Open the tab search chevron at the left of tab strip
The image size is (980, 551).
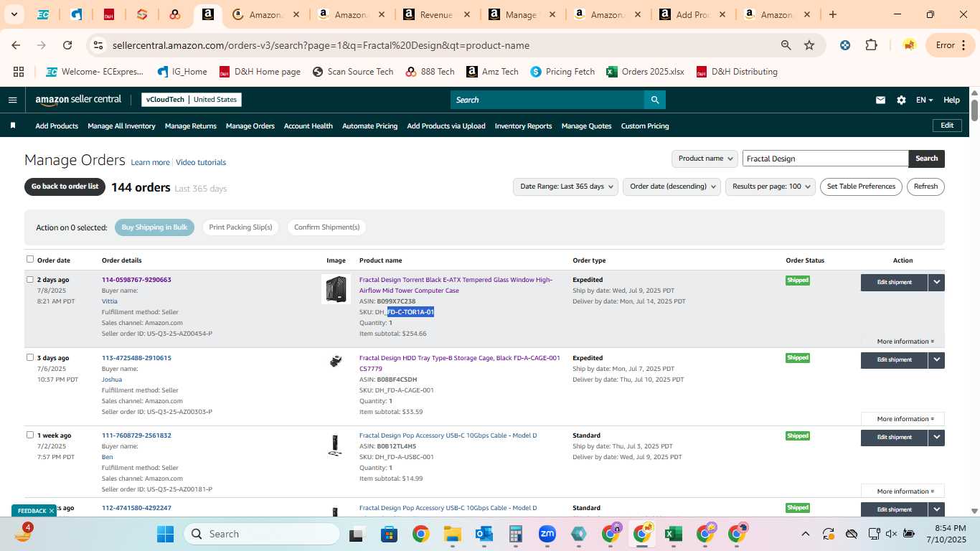click(14, 14)
